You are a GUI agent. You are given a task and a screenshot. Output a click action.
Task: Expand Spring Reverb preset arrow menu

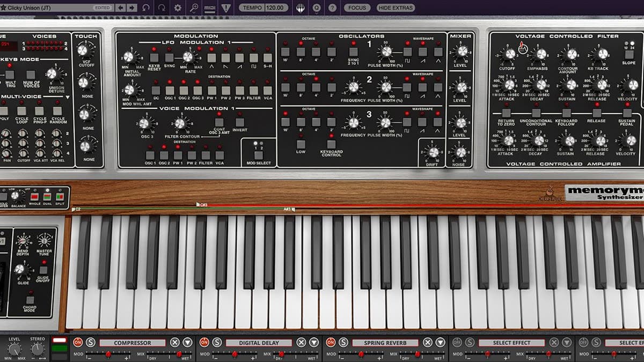441,342
